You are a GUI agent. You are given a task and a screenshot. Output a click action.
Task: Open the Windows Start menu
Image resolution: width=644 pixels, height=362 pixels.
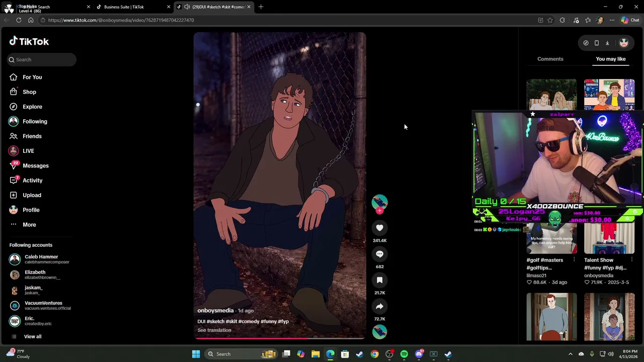(x=196, y=354)
